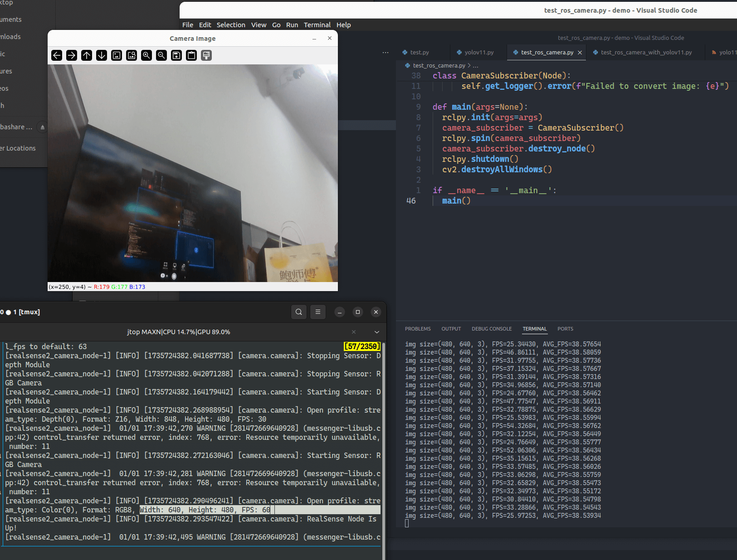
Task: Click the main() call on line 46
Action: pos(456,201)
